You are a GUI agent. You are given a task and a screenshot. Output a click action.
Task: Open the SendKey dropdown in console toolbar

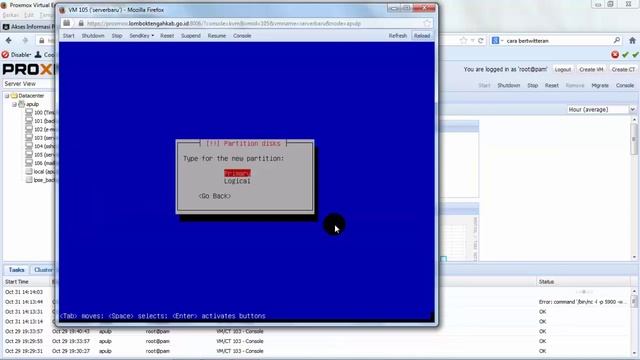[141, 36]
